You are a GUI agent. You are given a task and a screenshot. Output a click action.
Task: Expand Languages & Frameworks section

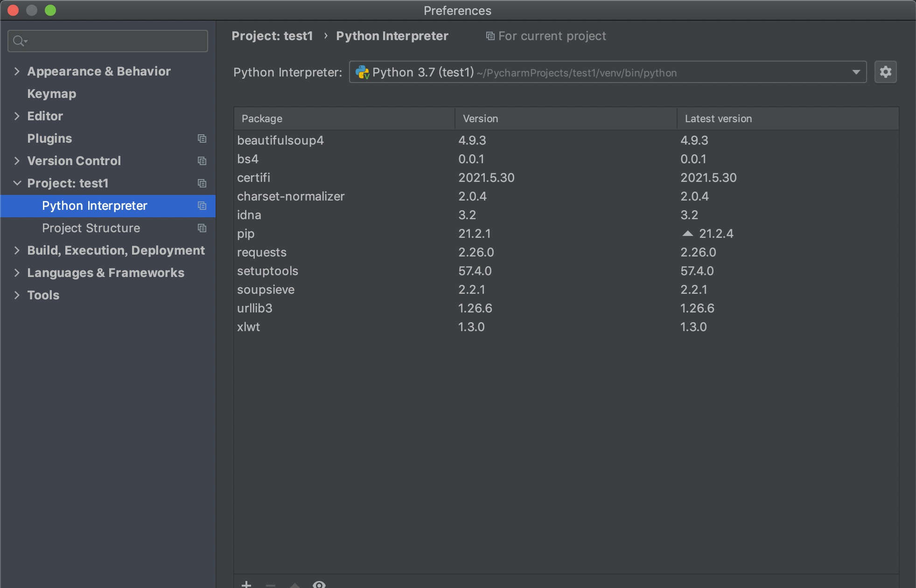point(17,273)
